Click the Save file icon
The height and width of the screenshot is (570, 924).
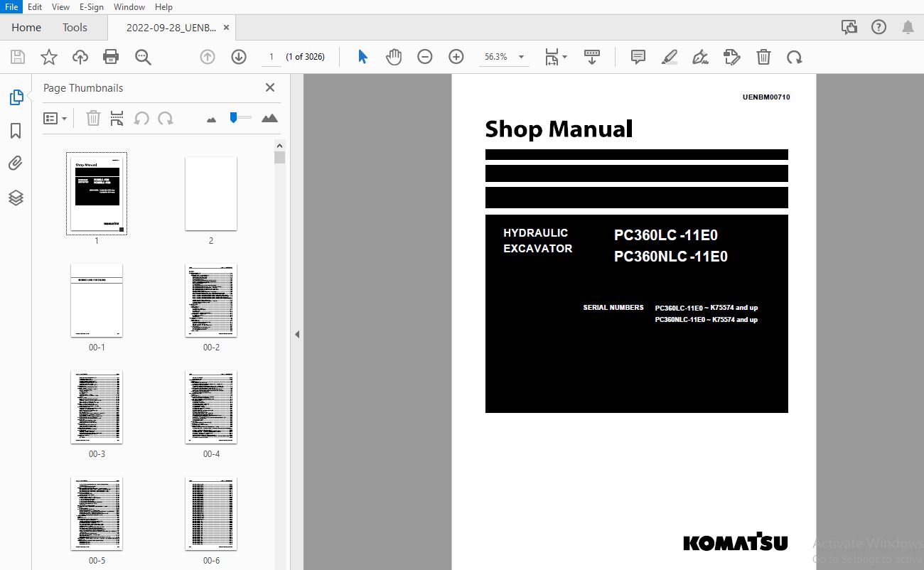point(18,57)
